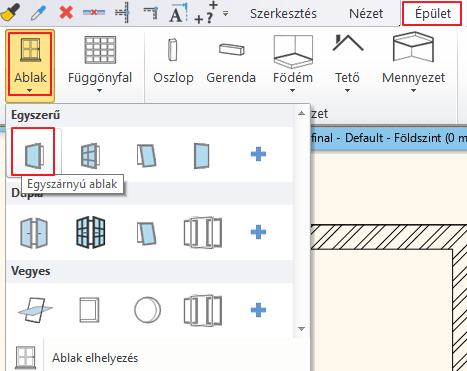Select the Épület ribbon tab
467x371 pixels.
tap(432, 13)
